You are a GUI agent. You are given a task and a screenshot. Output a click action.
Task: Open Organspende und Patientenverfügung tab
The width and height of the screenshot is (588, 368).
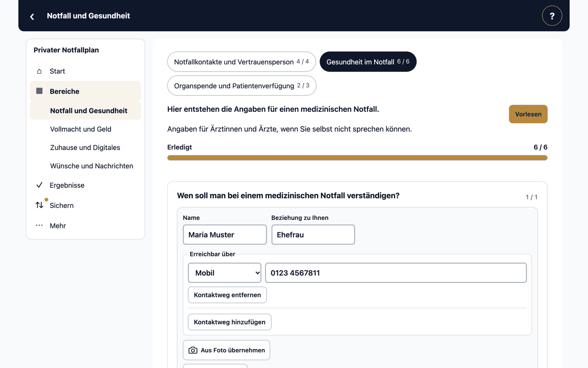point(242,86)
